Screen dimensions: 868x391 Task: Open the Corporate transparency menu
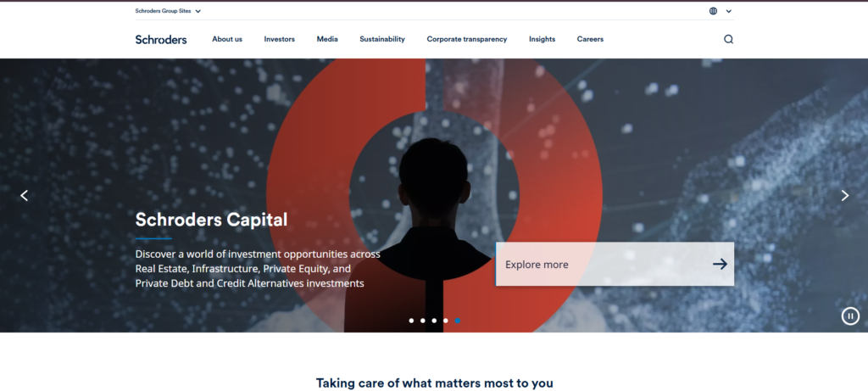click(467, 39)
